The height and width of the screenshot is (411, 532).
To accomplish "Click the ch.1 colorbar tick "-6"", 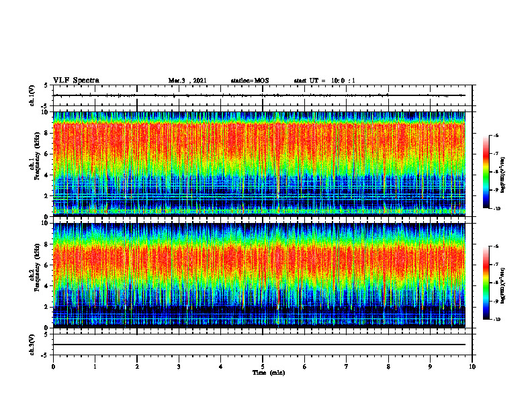I will pos(496,135).
